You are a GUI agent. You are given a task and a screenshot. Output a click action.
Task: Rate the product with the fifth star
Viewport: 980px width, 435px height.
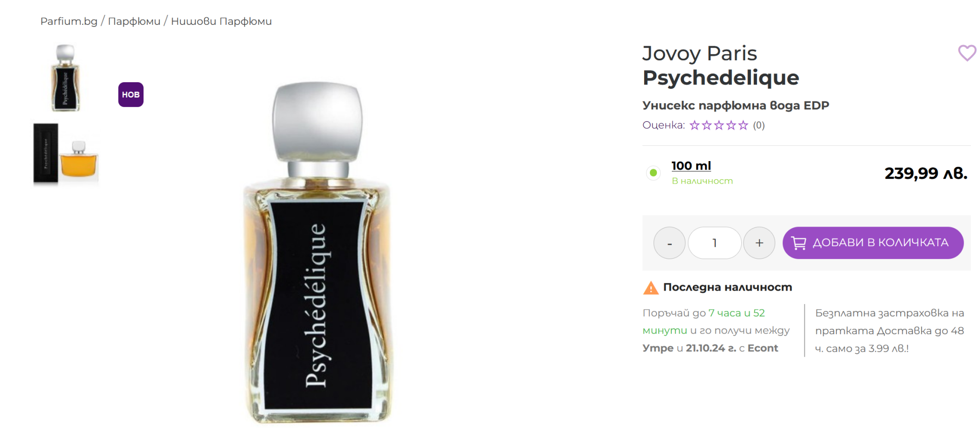point(743,125)
